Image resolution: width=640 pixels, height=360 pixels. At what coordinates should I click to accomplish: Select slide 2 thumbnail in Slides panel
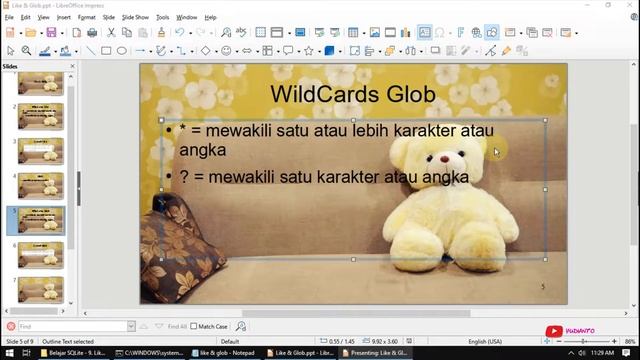[x=40, y=117]
